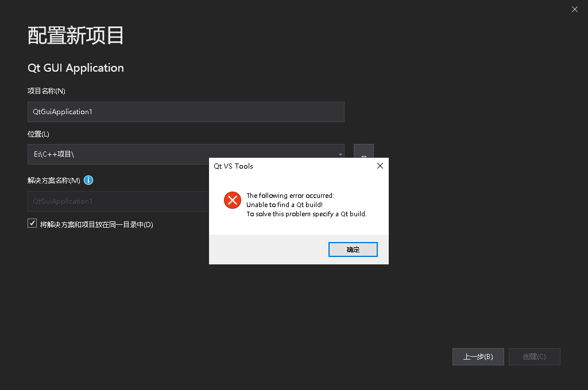
Task: Select the location path E:\C++项目\ text box
Action: (x=172, y=154)
